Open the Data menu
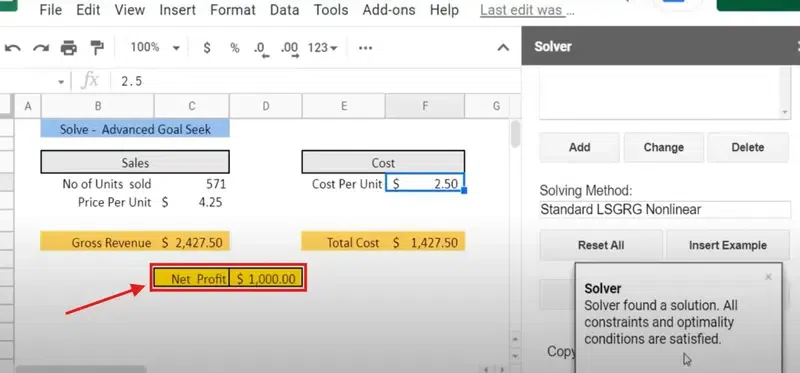This screenshot has height=373, width=800. (x=284, y=10)
